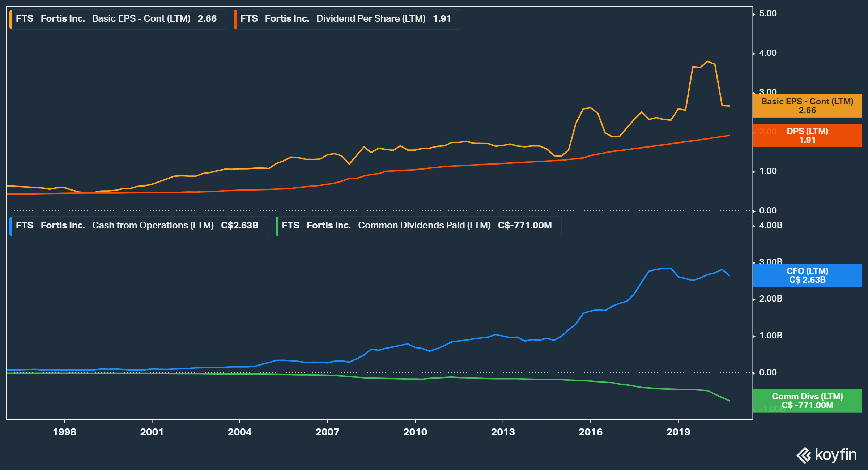Click the 2001 x-axis label
868x470 pixels.
pos(152,432)
